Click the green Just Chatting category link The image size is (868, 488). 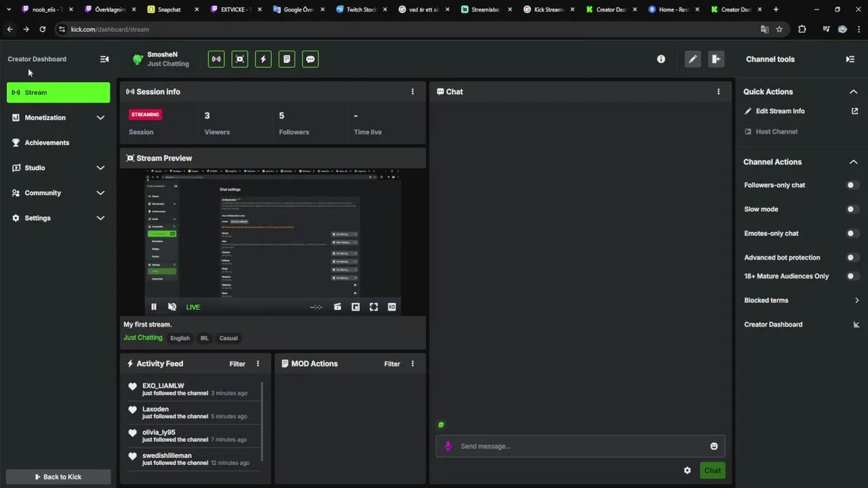point(143,338)
